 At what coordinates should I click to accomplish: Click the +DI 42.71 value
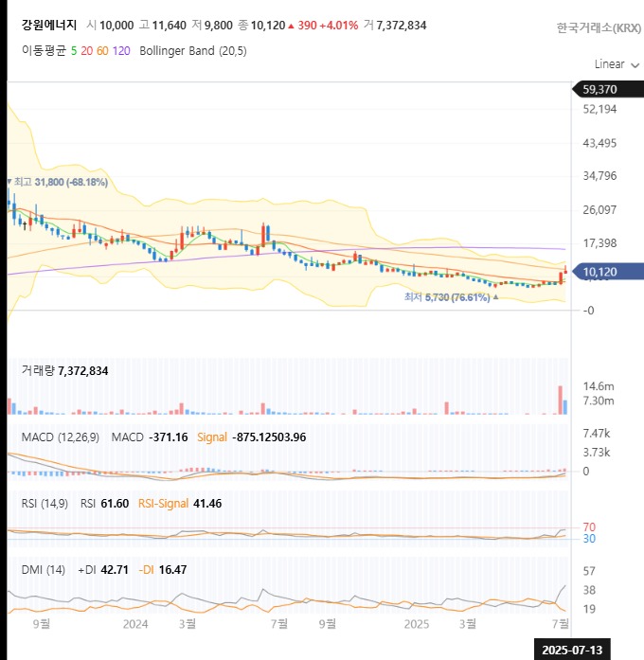(x=103, y=570)
